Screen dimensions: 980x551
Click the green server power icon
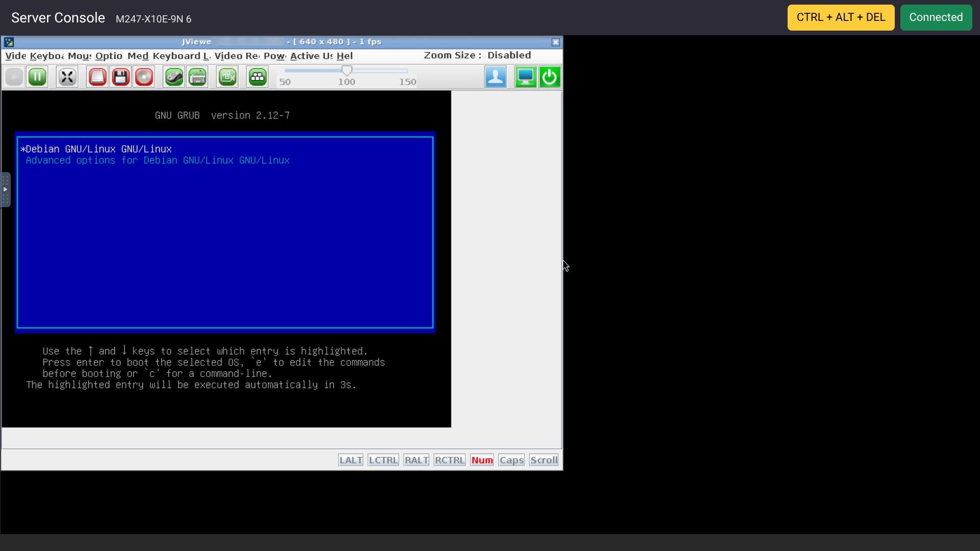(550, 77)
